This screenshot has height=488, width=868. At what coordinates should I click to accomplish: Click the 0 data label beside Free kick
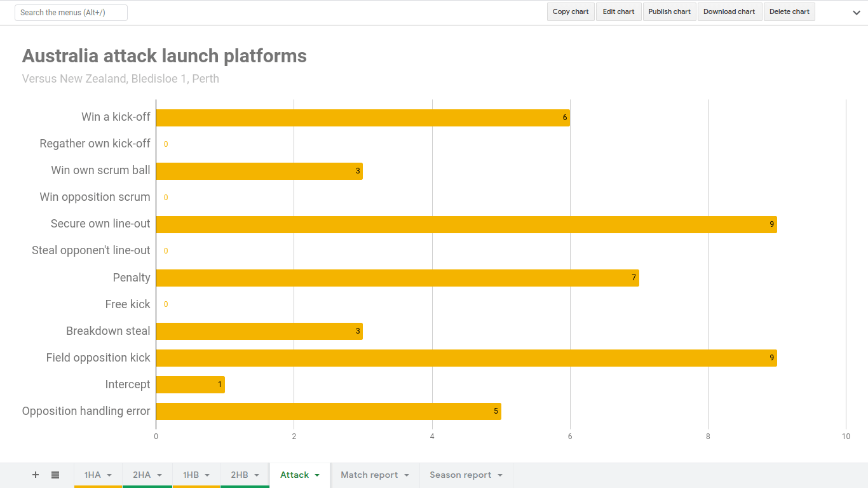tap(166, 304)
